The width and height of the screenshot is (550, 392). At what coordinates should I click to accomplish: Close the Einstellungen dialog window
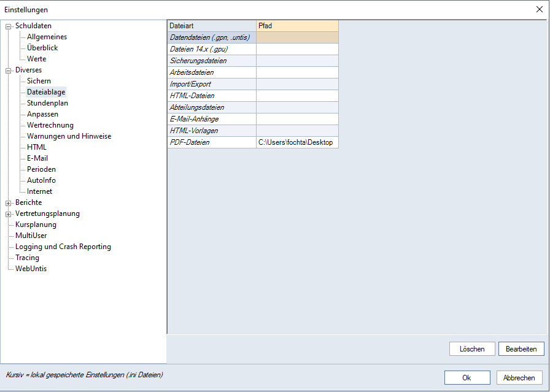point(539,9)
